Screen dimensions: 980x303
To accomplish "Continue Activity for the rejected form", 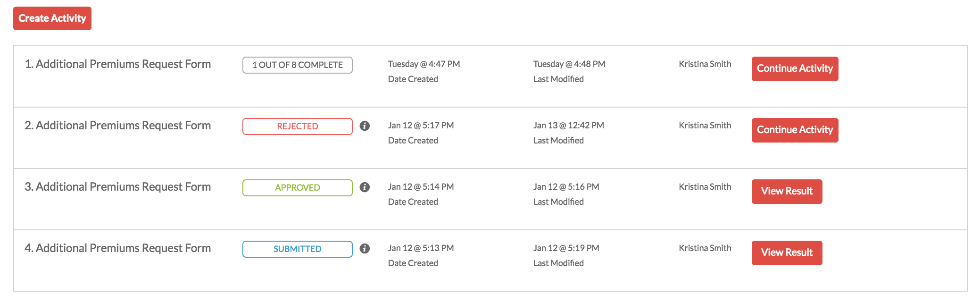I will (x=795, y=130).
